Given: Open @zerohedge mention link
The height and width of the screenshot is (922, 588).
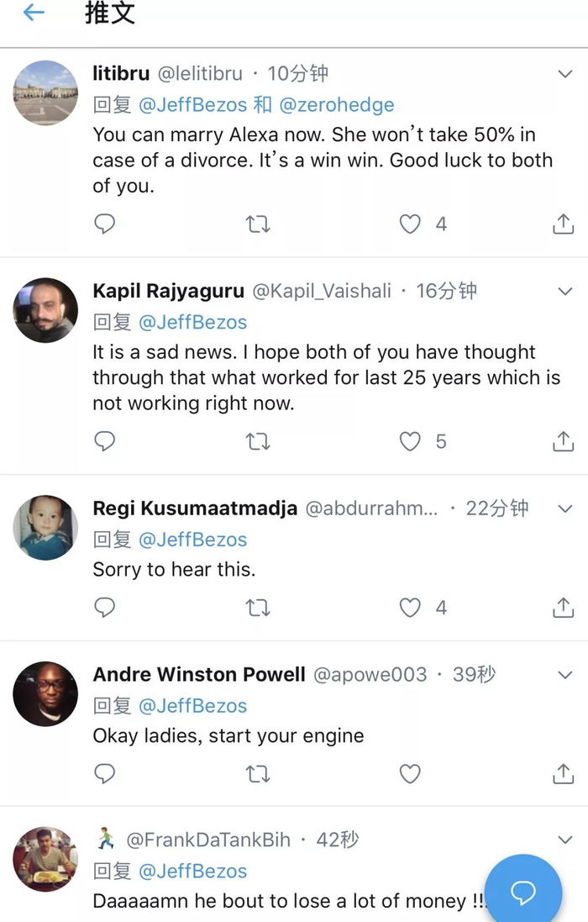Looking at the screenshot, I should [x=336, y=105].
